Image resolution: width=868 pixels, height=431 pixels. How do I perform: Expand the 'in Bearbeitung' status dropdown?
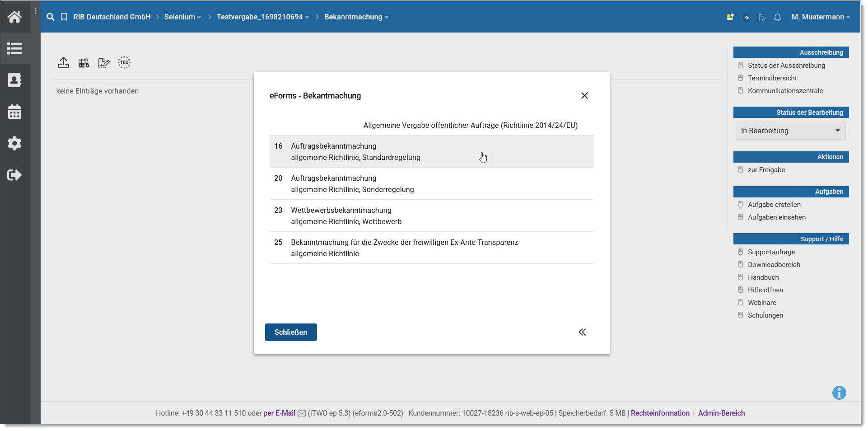click(x=791, y=131)
